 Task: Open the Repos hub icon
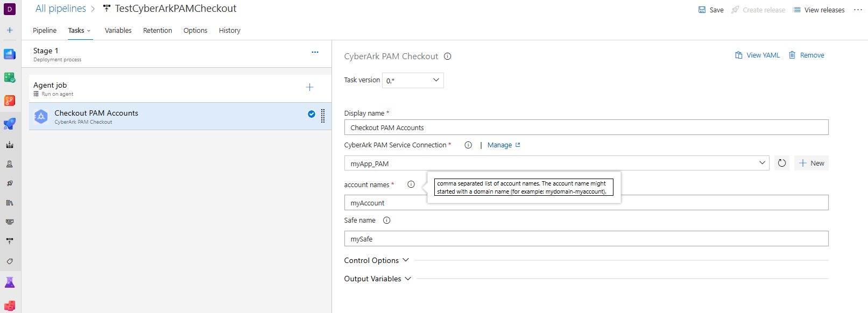10,101
